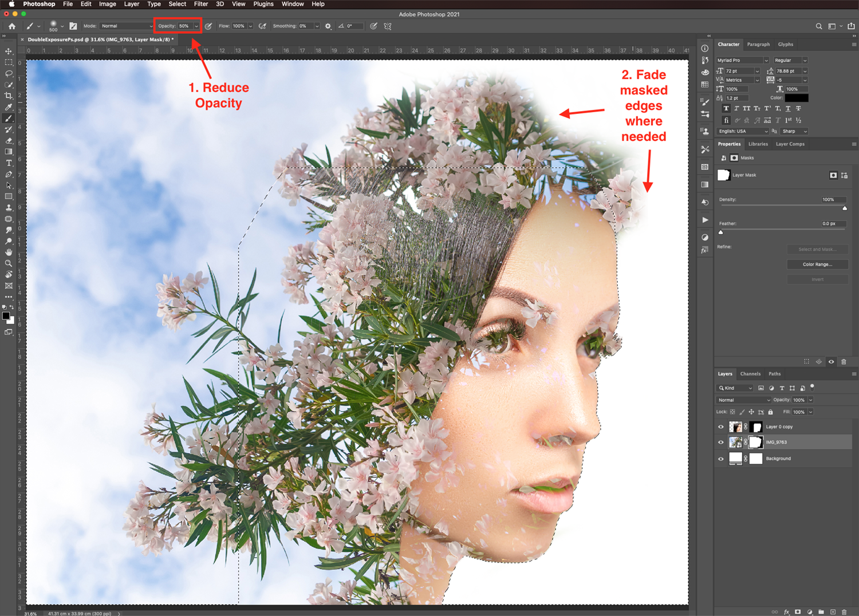Add layer mask at Layers panel bottom
The width and height of the screenshot is (859, 616).
click(798, 612)
